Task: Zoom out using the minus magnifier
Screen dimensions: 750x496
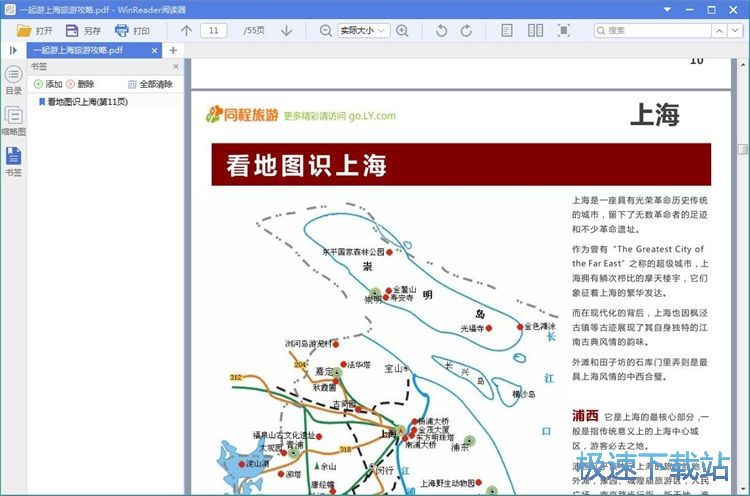Action: tap(326, 30)
